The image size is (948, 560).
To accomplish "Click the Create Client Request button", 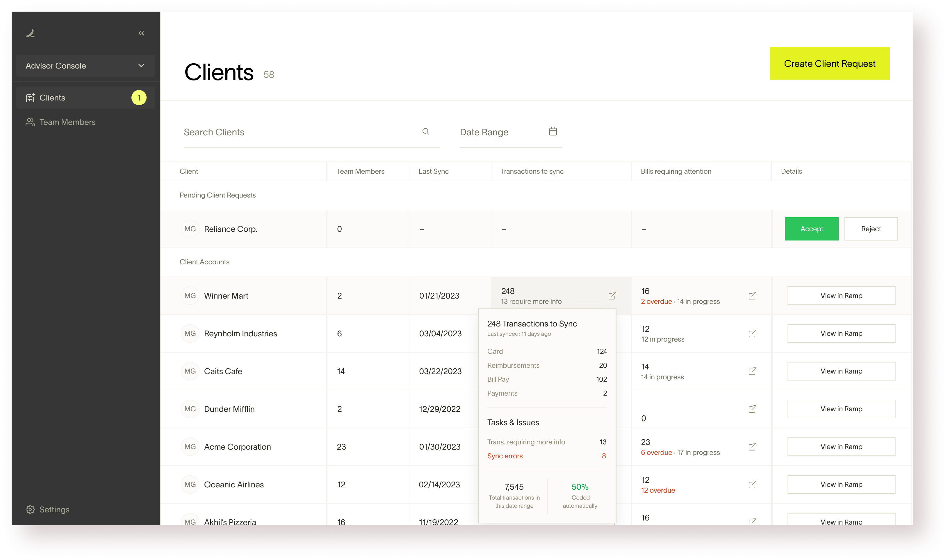I will 829,63.
